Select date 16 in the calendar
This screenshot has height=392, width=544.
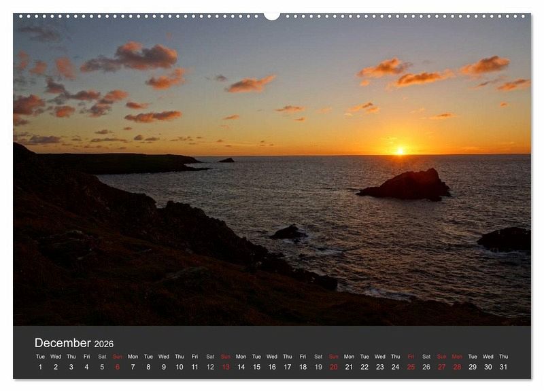(272, 367)
